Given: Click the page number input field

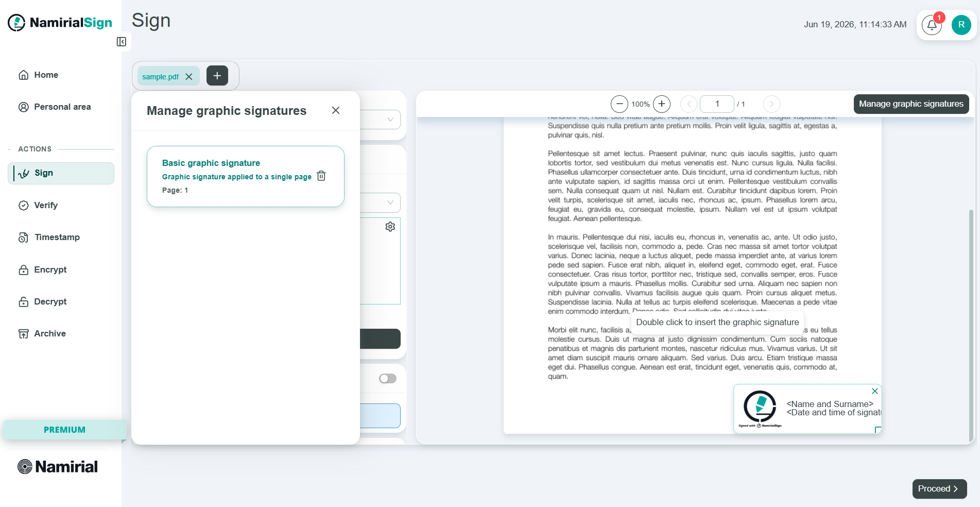Looking at the screenshot, I should [717, 104].
